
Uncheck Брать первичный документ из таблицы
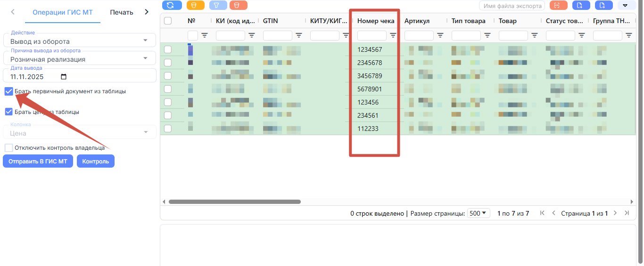click(8, 91)
